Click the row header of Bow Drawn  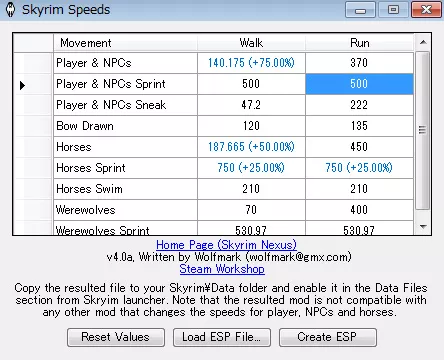pyautogui.click(x=33, y=126)
